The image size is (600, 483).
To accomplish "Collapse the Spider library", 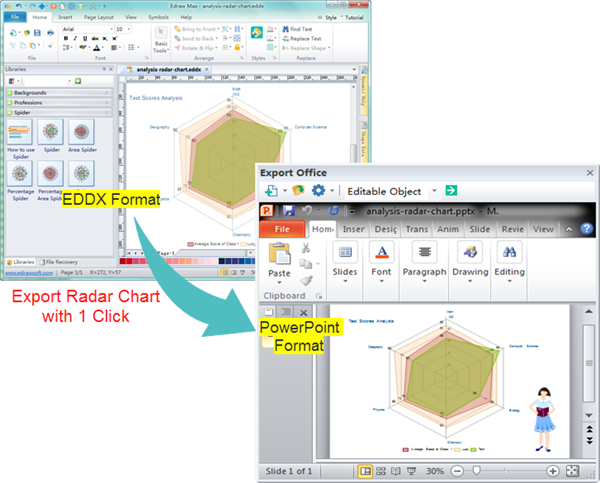I will coord(59,113).
